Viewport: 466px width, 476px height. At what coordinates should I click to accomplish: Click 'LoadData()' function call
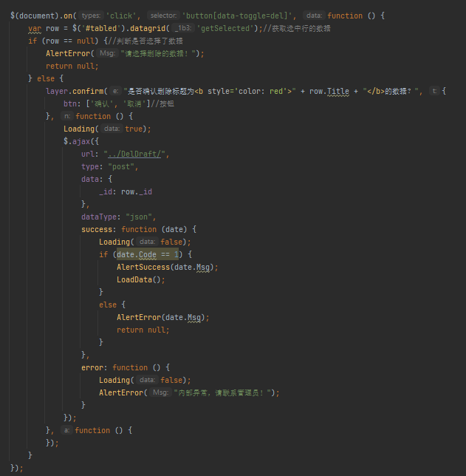click(139, 280)
